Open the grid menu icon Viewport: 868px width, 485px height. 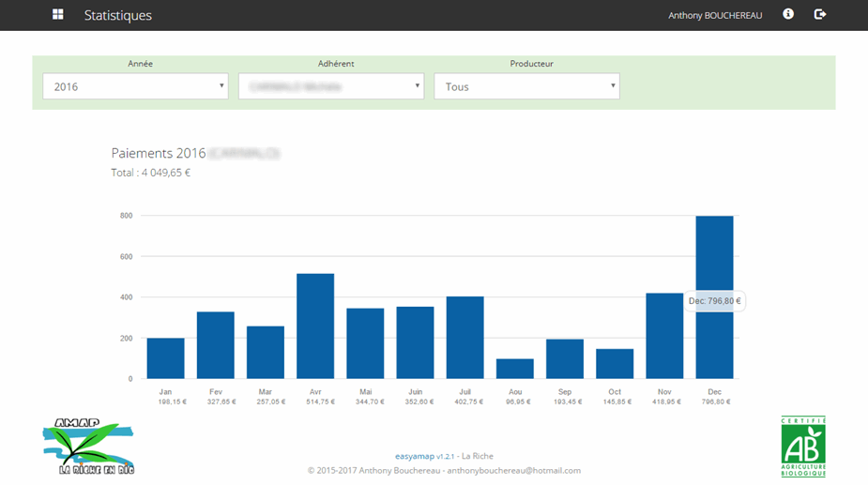pyautogui.click(x=58, y=15)
